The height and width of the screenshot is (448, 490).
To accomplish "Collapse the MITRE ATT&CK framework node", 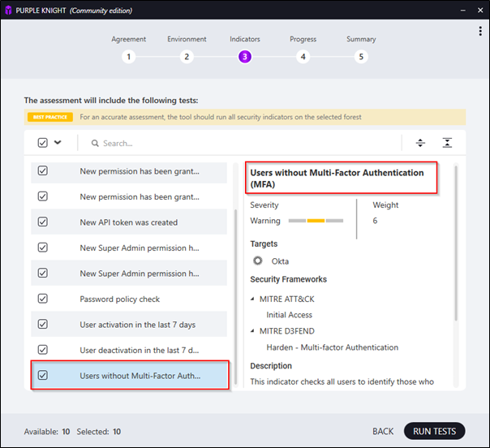I will [252, 299].
